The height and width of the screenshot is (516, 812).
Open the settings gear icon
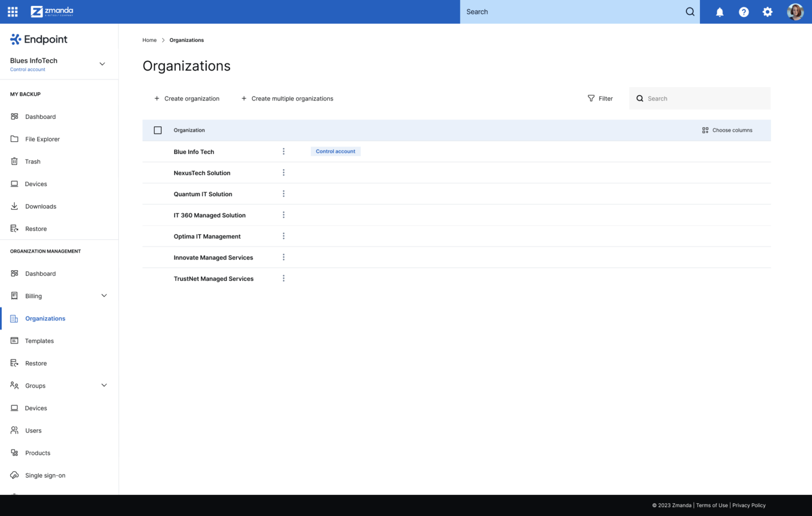(767, 12)
